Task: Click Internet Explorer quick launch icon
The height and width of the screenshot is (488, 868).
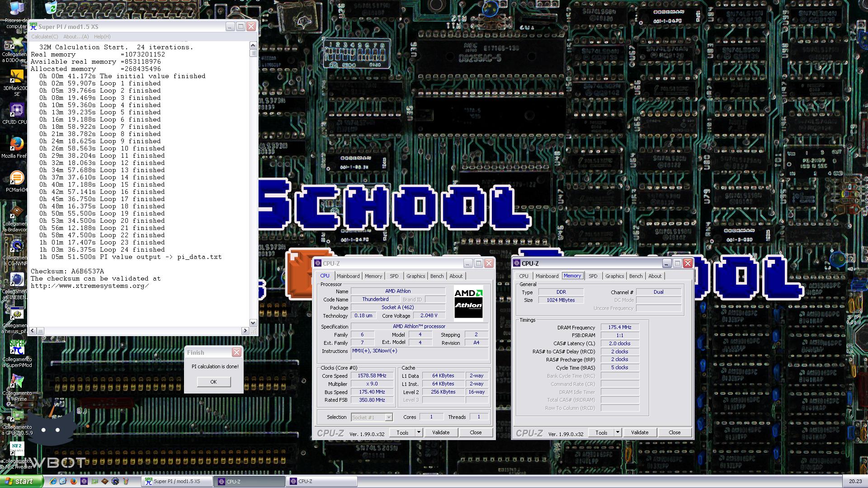Action: tap(53, 482)
